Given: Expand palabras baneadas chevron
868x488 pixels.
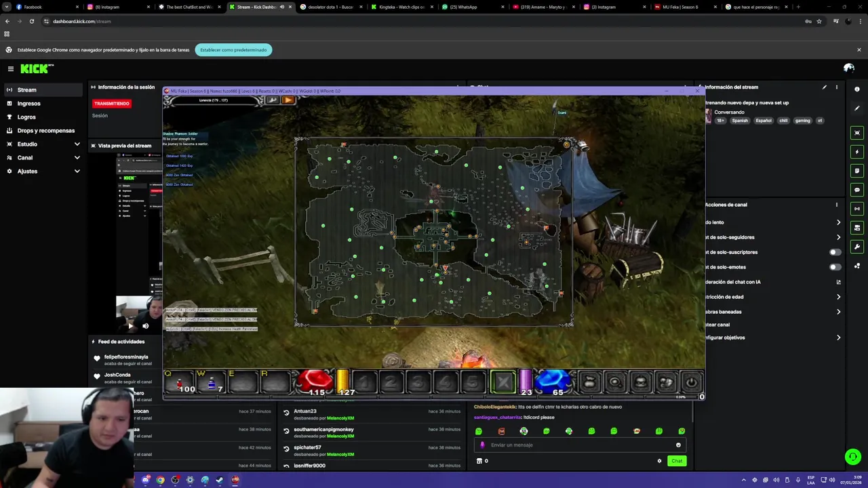Looking at the screenshot, I should (838, 312).
